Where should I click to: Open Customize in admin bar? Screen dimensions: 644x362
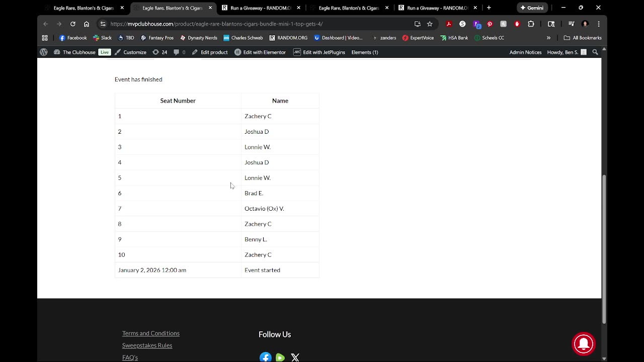(x=130, y=52)
